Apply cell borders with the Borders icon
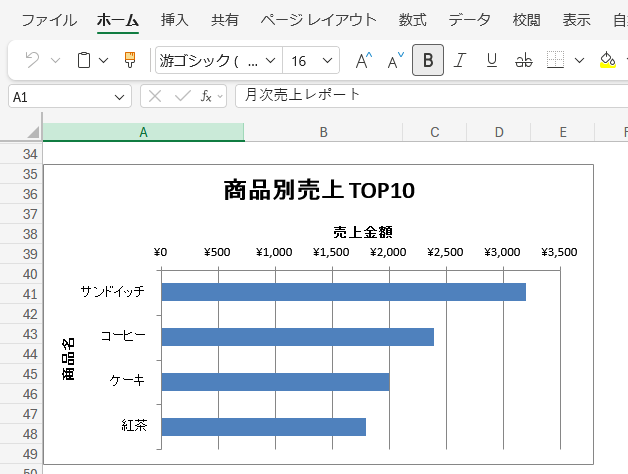The height and width of the screenshot is (474, 628). click(556, 61)
